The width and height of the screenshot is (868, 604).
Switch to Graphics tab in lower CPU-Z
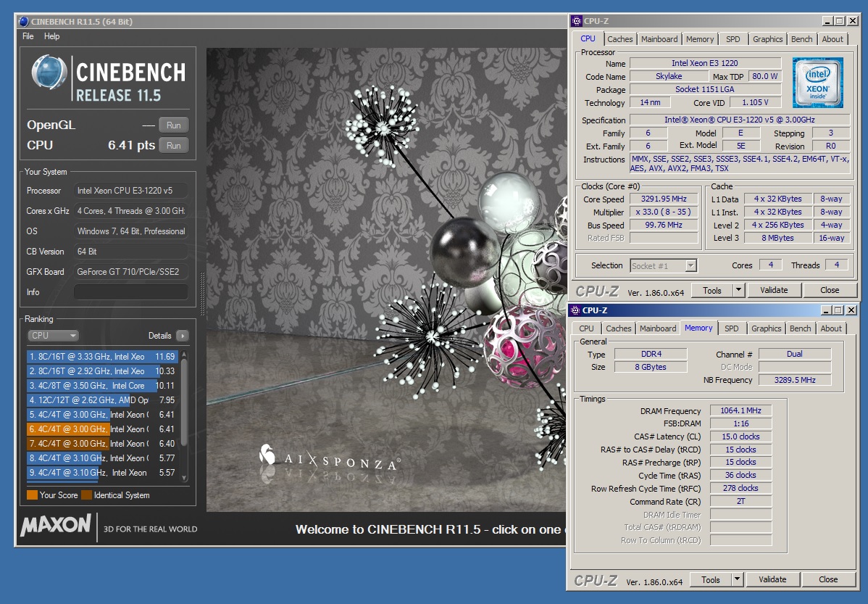click(766, 328)
